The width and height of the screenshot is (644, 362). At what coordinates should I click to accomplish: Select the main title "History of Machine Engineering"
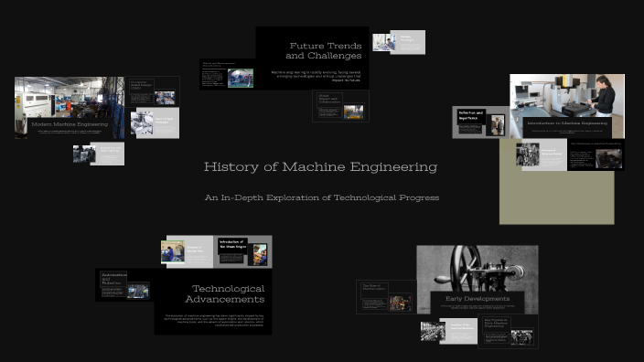point(320,167)
